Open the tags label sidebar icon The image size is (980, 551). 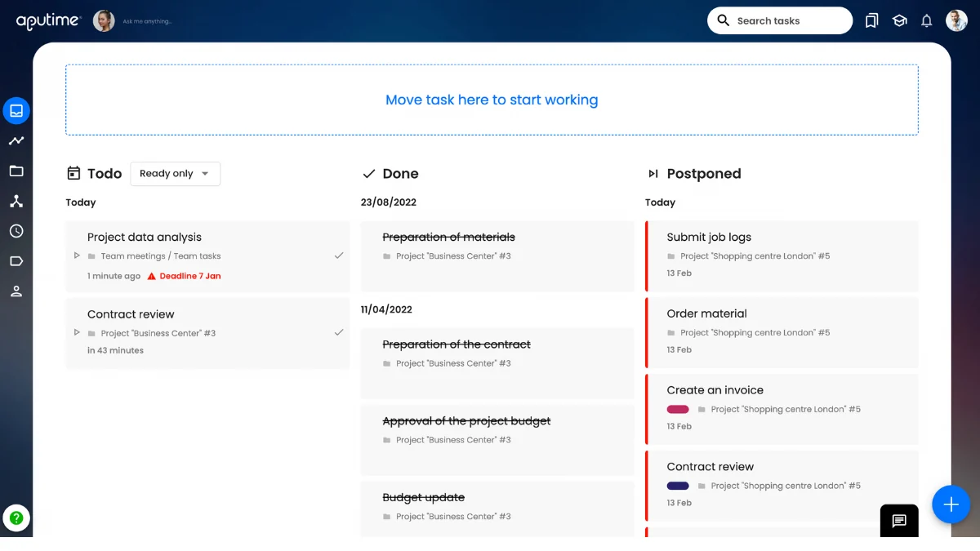click(x=16, y=261)
